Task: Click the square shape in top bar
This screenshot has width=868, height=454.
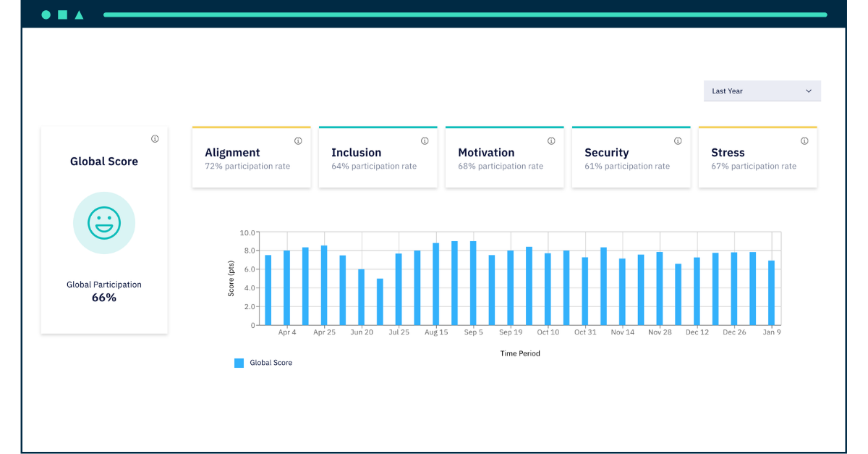Action: (x=63, y=14)
